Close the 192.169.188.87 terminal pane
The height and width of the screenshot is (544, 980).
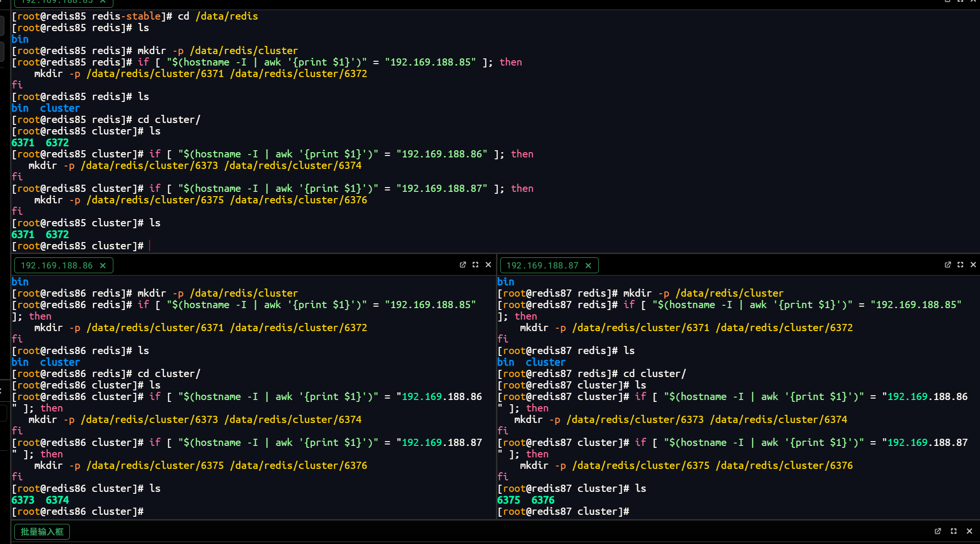973,265
